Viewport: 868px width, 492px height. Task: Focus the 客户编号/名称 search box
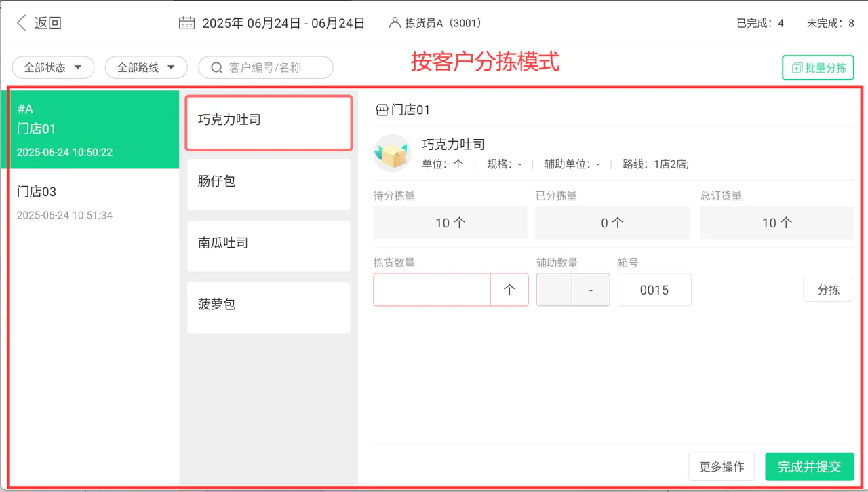pyautogui.click(x=266, y=67)
